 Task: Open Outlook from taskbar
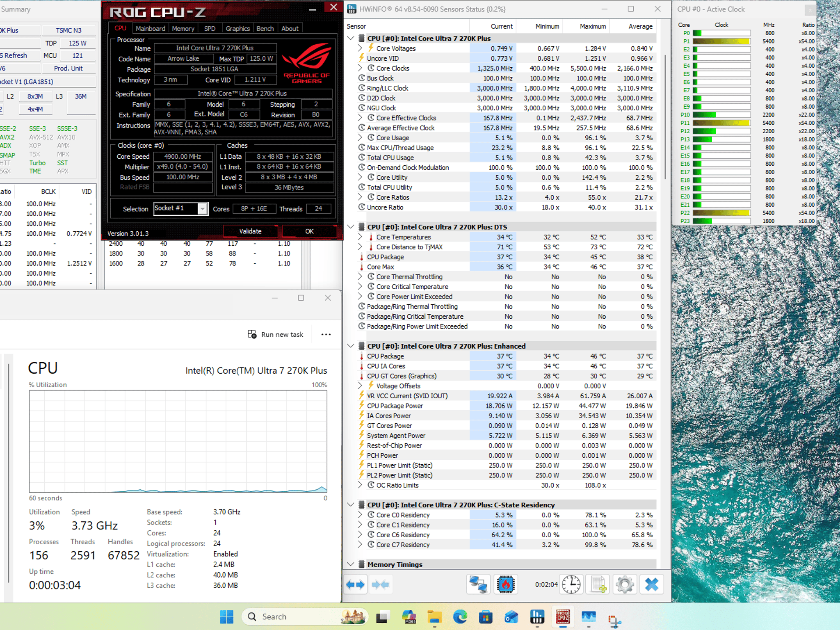tap(511, 616)
